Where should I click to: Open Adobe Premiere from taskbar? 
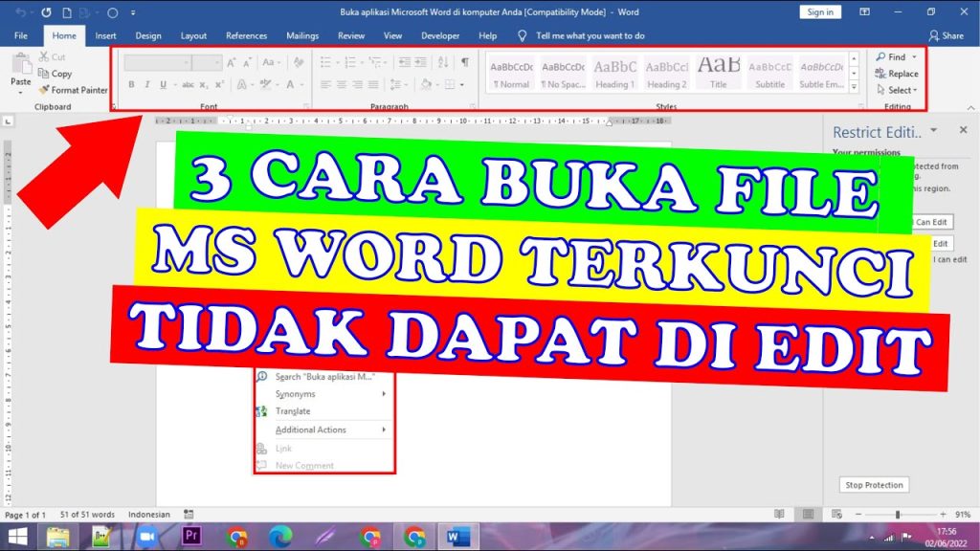(x=191, y=536)
